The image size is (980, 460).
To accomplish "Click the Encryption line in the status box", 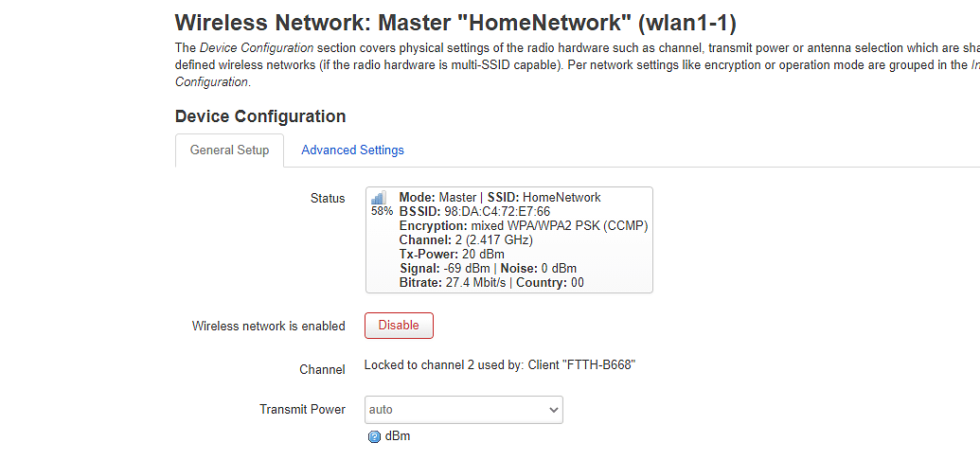I will pyautogui.click(x=523, y=226).
